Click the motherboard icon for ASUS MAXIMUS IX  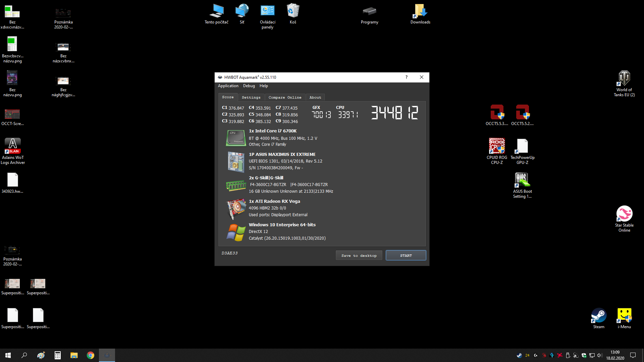point(236,162)
